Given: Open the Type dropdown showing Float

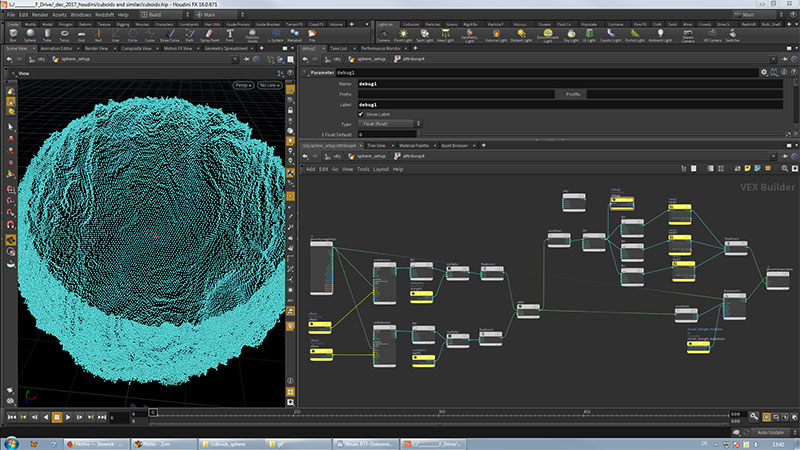Looking at the screenshot, I should [390, 124].
